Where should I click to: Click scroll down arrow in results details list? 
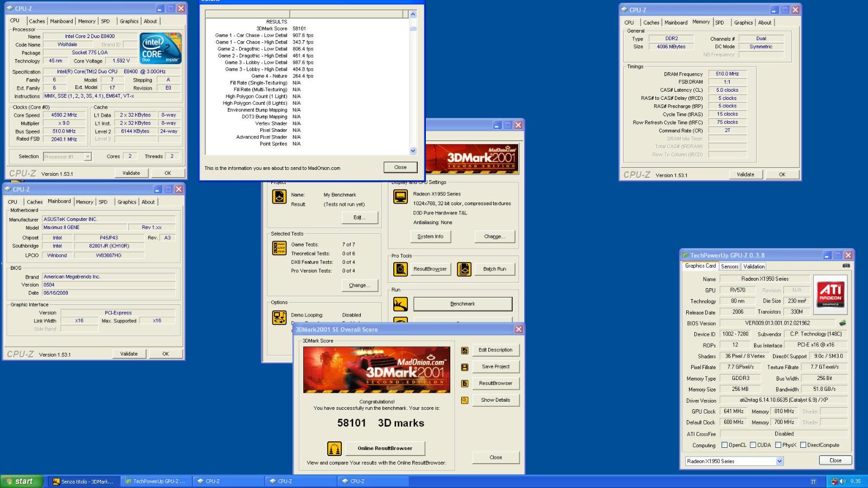pos(413,151)
